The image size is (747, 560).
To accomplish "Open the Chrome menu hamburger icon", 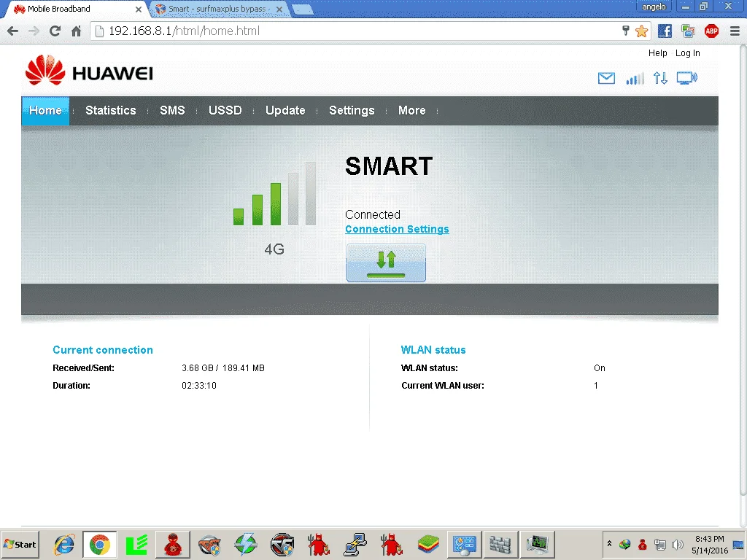I will click(735, 31).
